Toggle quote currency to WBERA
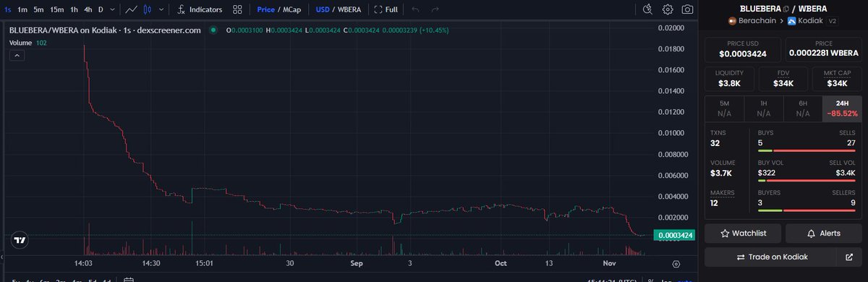The height and width of the screenshot is (282, 868). [350, 9]
